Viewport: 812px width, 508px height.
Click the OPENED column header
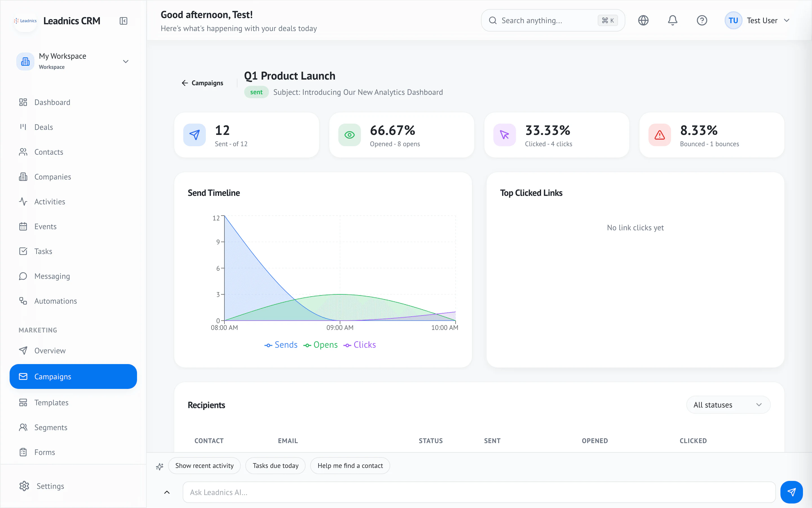pos(595,441)
